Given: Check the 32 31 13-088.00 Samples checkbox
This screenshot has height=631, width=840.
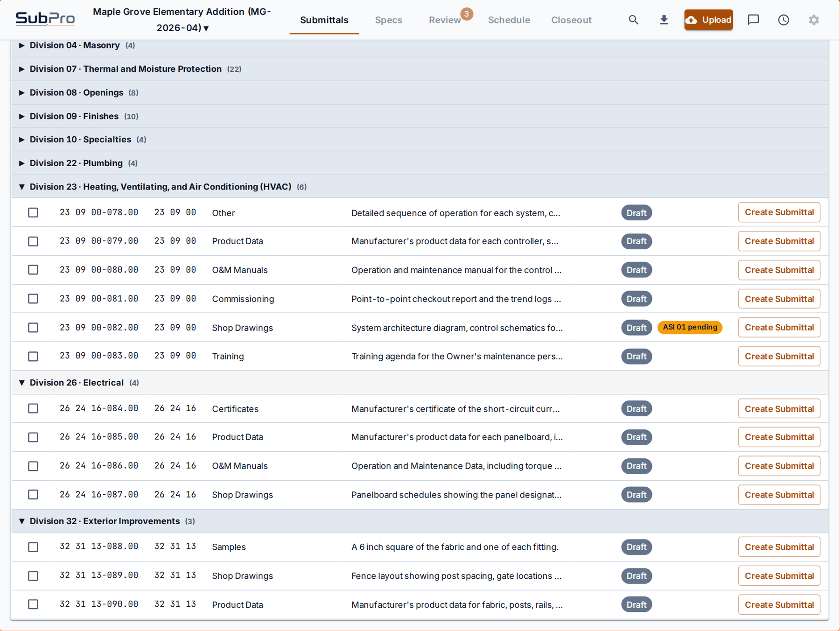Looking at the screenshot, I should [x=33, y=547].
